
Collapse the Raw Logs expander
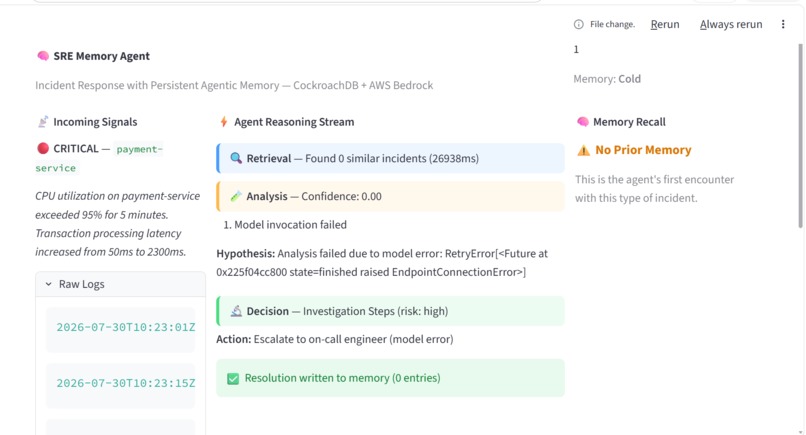pyautogui.click(x=121, y=284)
